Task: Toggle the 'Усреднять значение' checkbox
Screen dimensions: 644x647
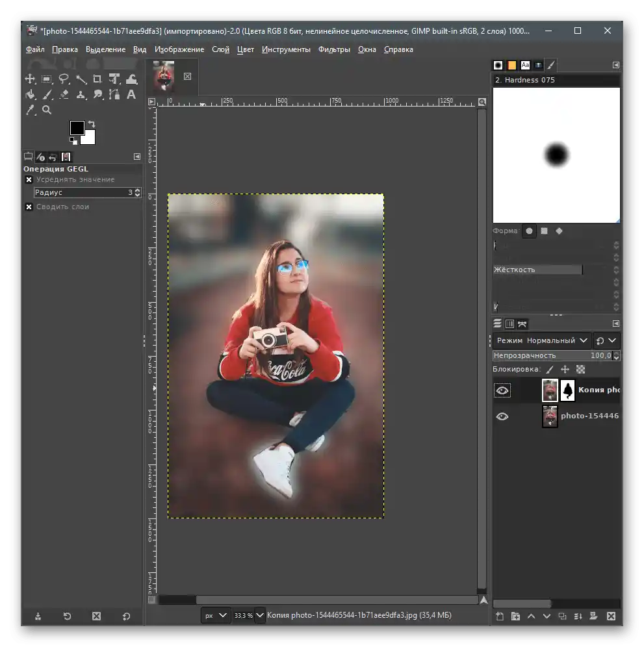Action: [x=29, y=179]
